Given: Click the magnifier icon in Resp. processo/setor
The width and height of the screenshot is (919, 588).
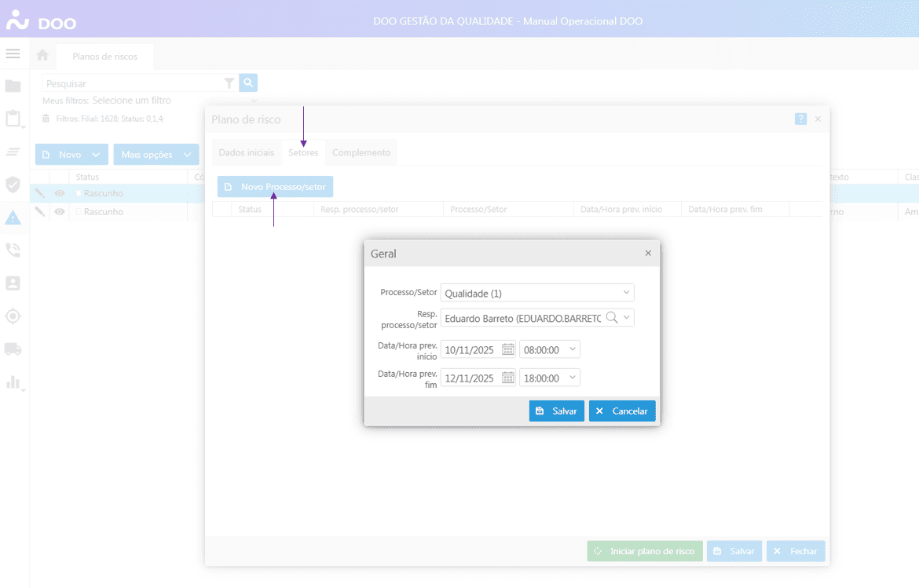Looking at the screenshot, I should pyautogui.click(x=612, y=317).
